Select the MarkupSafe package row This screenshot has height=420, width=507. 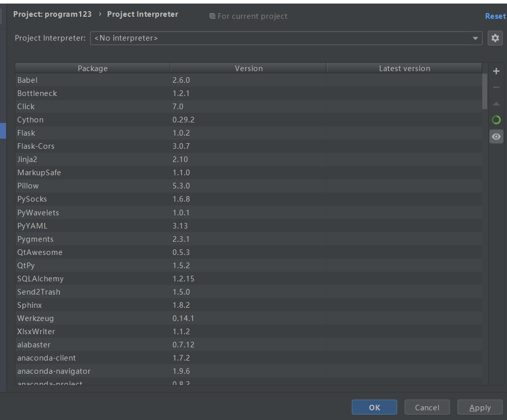click(248, 173)
